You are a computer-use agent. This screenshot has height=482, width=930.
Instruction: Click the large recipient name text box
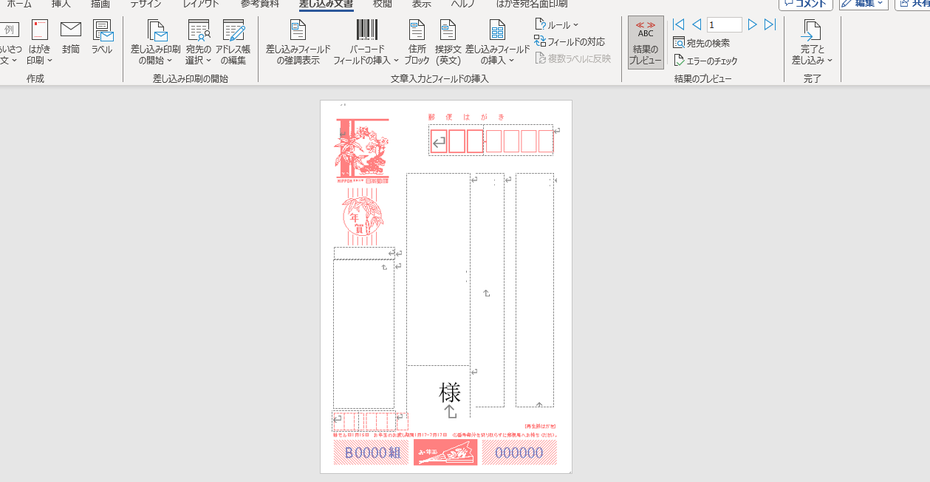438,269
